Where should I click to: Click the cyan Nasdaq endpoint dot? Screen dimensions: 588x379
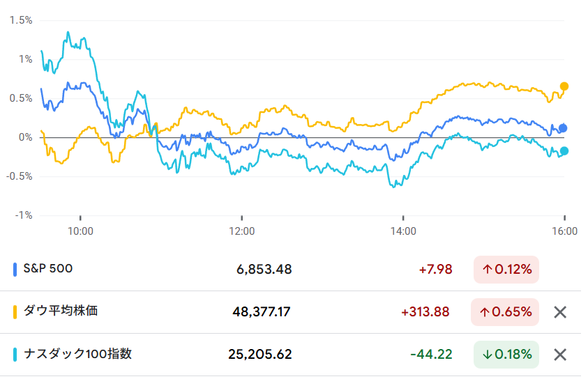coord(564,151)
